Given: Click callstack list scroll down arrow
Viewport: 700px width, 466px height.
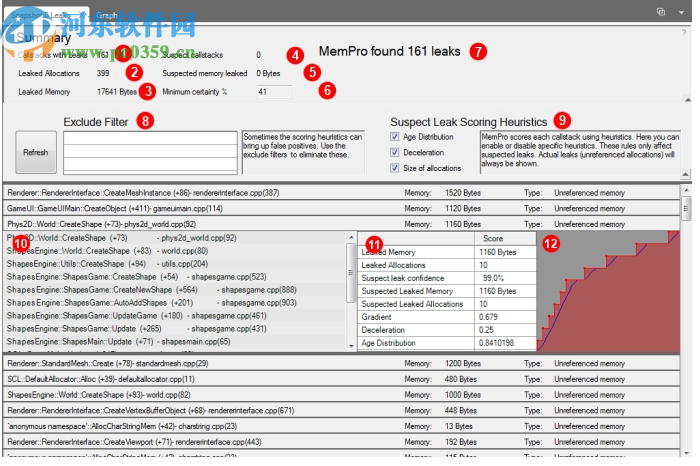Looking at the screenshot, I should click(x=351, y=346).
